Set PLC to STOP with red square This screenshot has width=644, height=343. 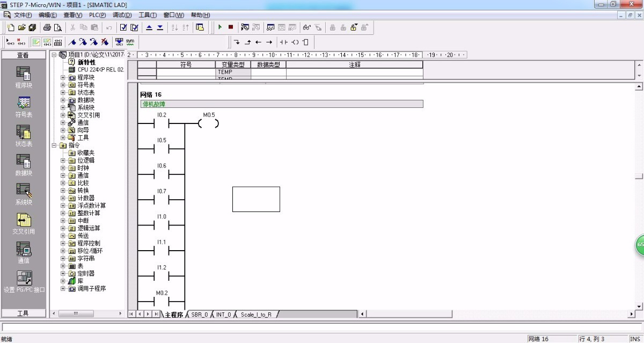click(231, 27)
